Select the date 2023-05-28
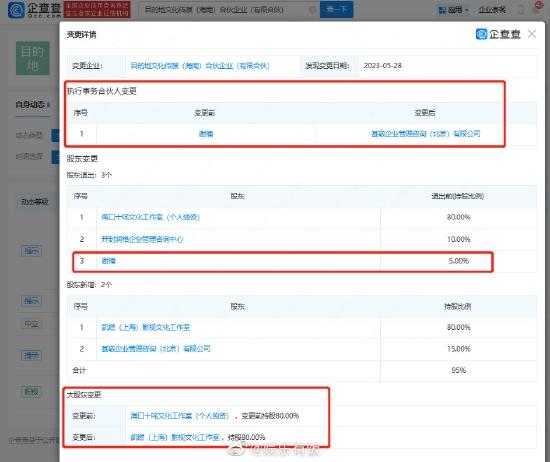 click(382, 66)
